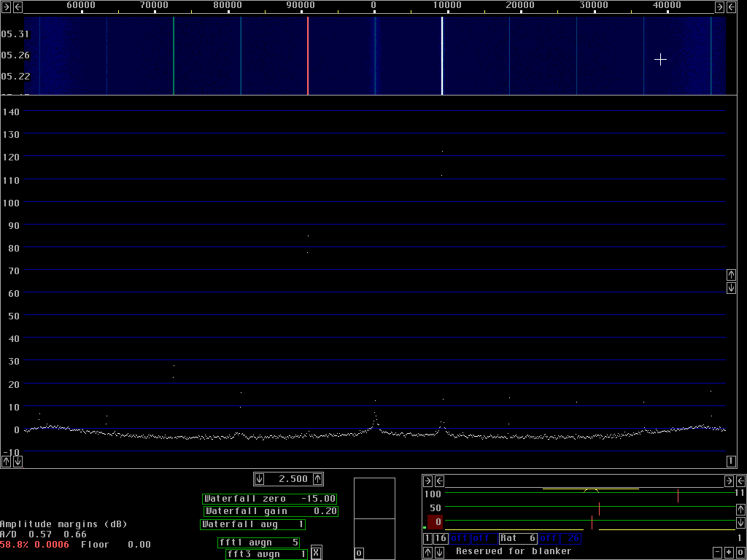The height and width of the screenshot is (560, 747).
Task: Click right-arrow at left end of frequency scale
Action: 6,7
